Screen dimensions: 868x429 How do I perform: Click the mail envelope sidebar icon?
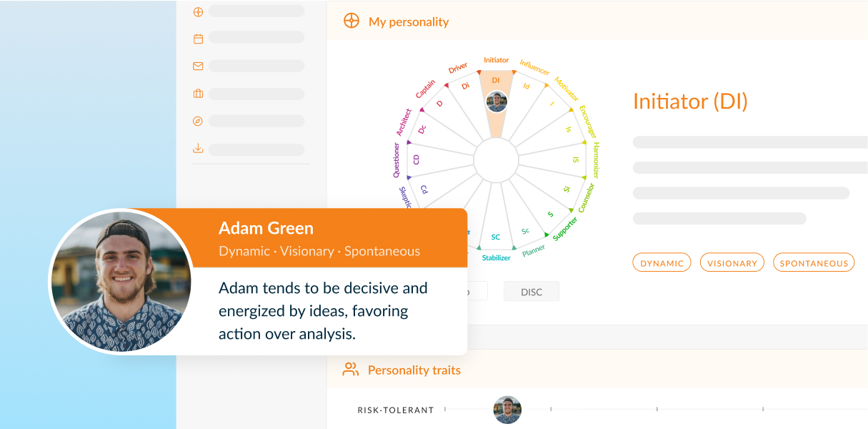tap(198, 66)
